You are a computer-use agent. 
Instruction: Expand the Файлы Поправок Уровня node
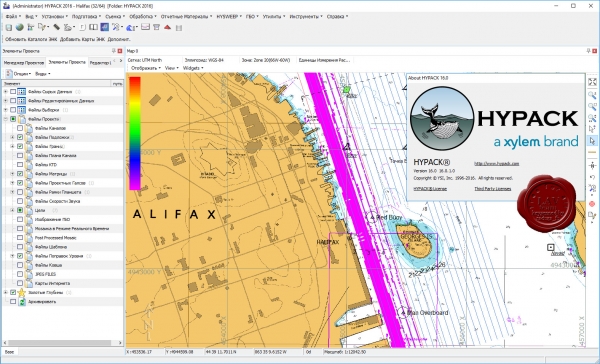tap(13, 256)
